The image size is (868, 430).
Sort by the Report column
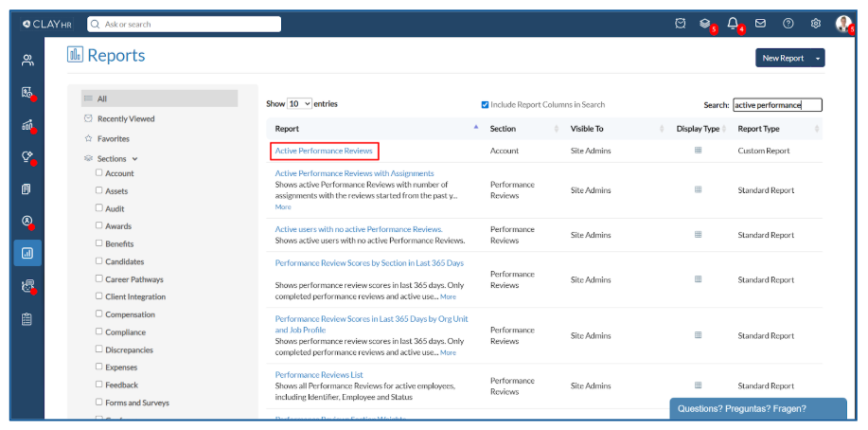374,129
